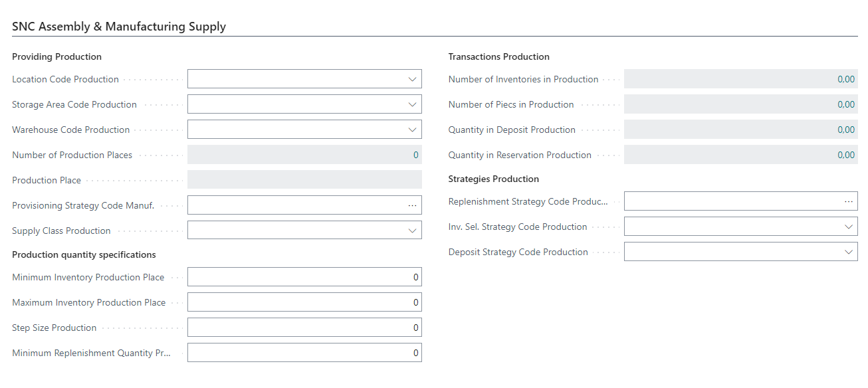Select the Maximum Inventory Production Place input

point(304,302)
